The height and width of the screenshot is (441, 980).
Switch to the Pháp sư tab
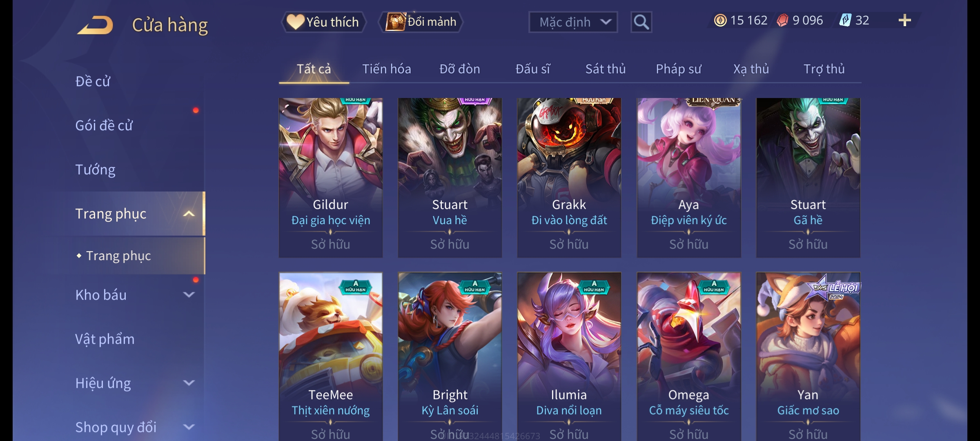pyautogui.click(x=678, y=69)
